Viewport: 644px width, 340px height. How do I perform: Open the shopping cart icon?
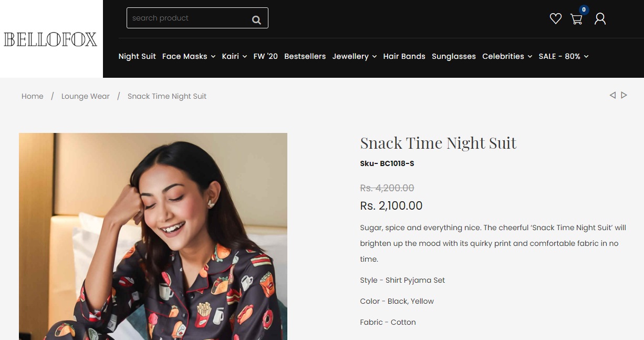[576, 19]
